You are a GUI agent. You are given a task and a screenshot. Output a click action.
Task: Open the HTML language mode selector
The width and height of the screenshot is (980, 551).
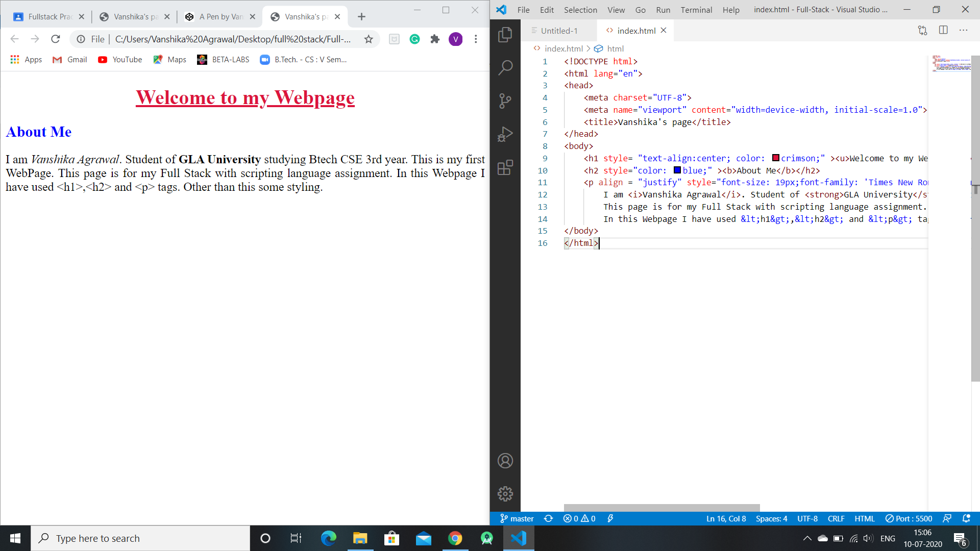(x=864, y=518)
